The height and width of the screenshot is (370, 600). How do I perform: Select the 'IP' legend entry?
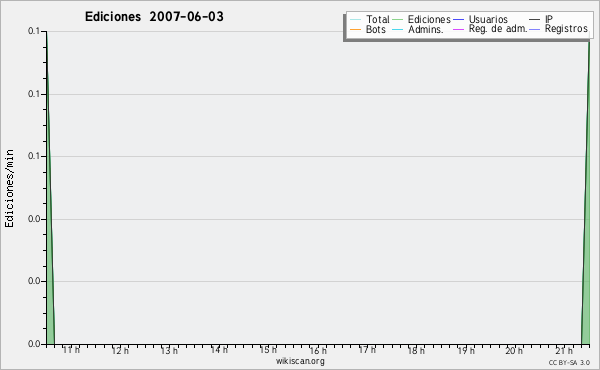point(541,19)
